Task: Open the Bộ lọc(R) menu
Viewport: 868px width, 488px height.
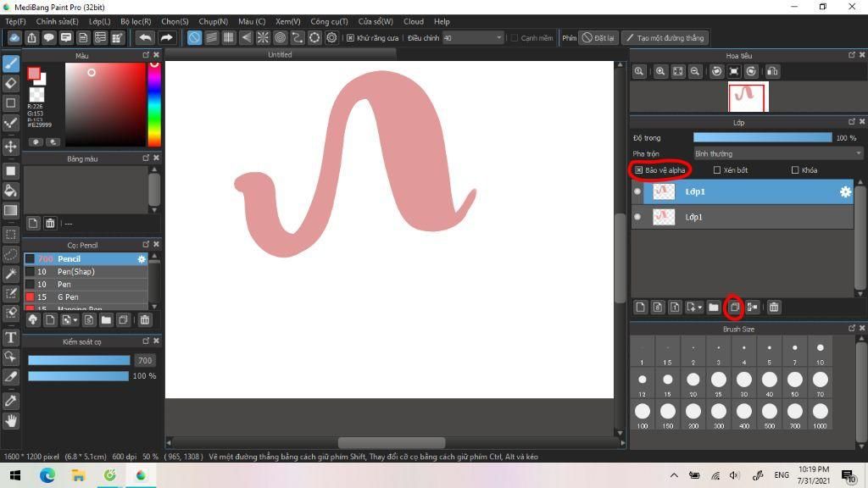Action: (x=136, y=21)
